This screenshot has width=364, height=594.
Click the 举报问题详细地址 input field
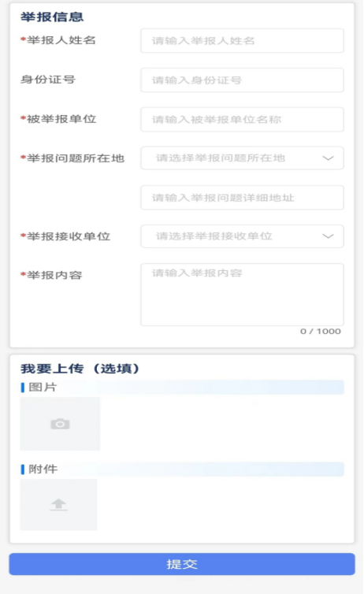(x=242, y=198)
